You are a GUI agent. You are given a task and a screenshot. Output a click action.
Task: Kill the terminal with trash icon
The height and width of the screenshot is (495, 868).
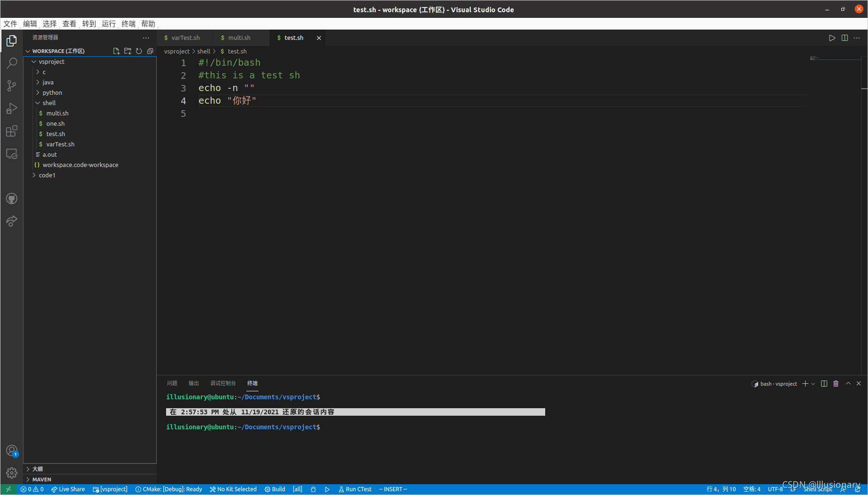click(836, 383)
